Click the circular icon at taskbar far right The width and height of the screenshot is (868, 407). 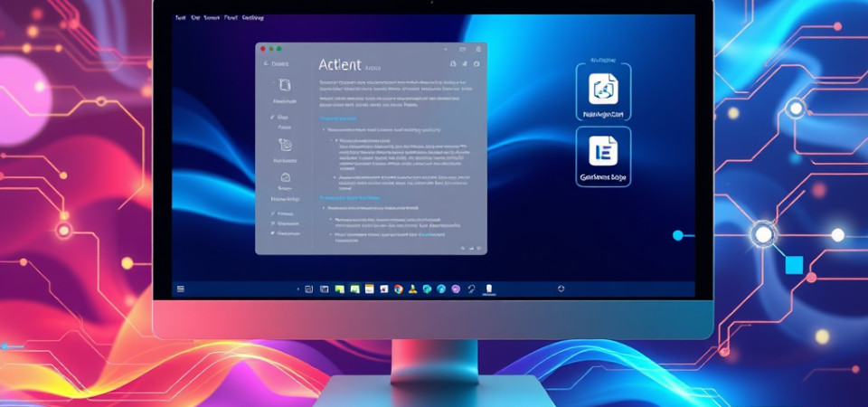561,289
